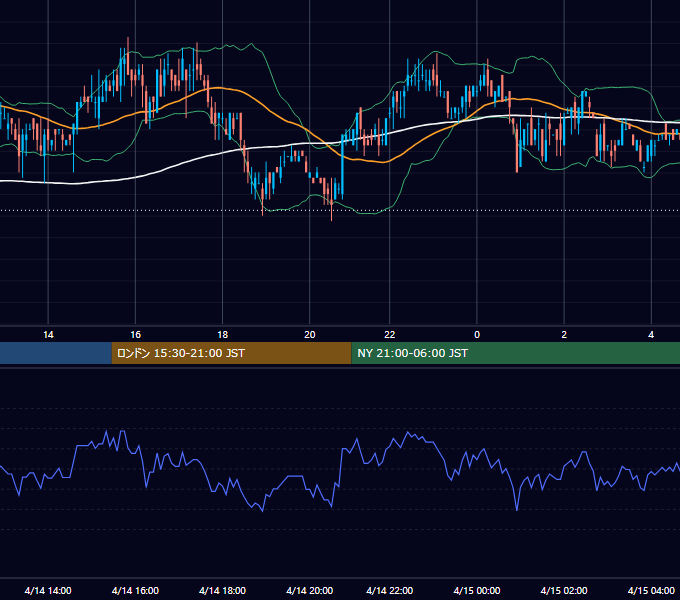This screenshot has width=680, height=600.
Task: Click the hour label 16 on time axis
Action: click(135, 335)
